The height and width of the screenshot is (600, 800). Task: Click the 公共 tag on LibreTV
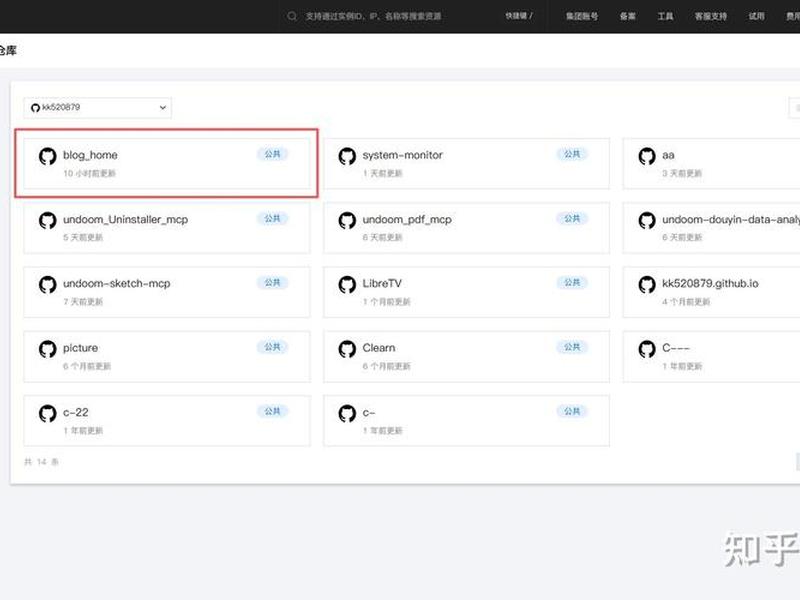(572, 283)
